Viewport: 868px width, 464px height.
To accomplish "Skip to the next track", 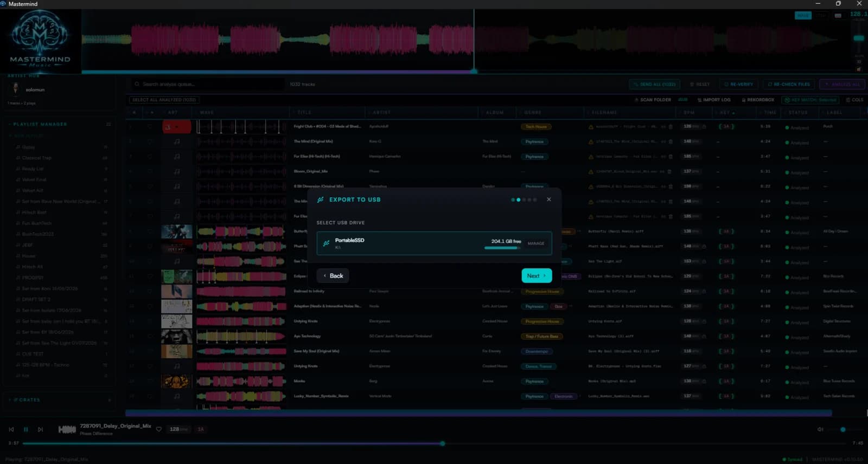I will coord(40,429).
